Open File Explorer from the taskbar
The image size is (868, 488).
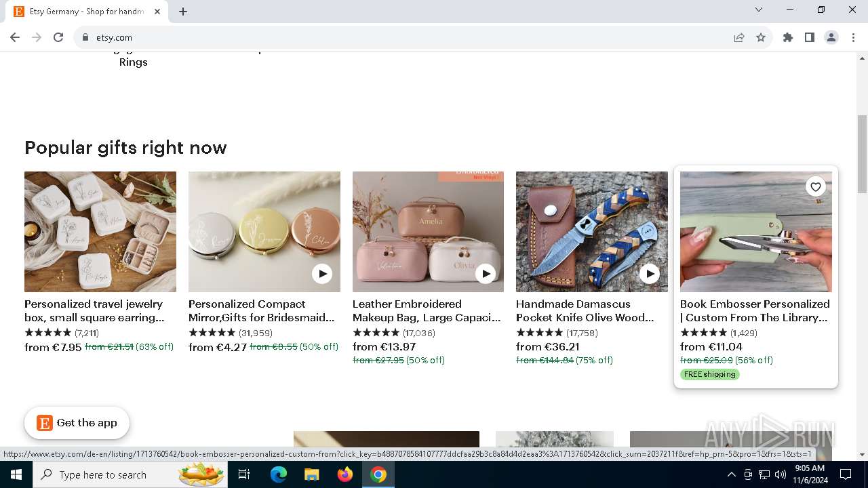pos(312,474)
